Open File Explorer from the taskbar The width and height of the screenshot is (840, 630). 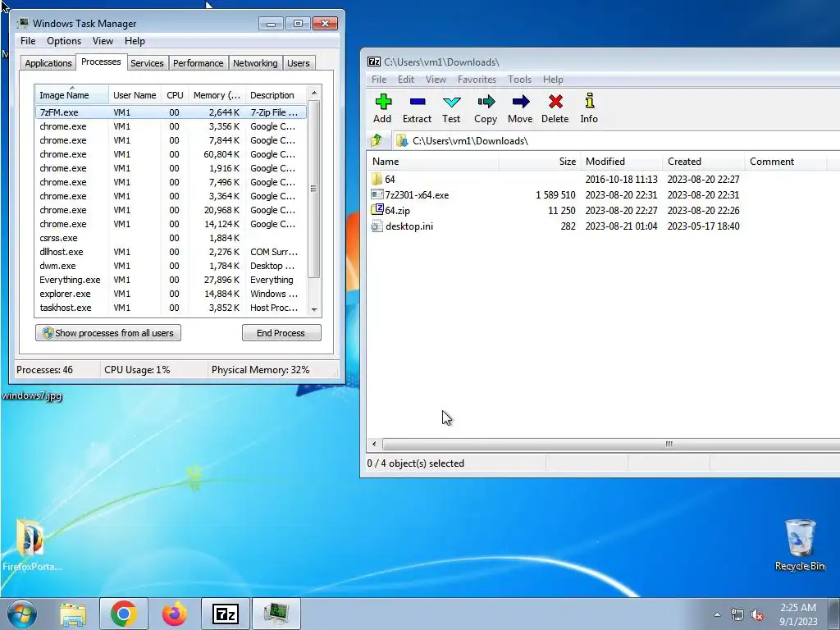pos(73,614)
